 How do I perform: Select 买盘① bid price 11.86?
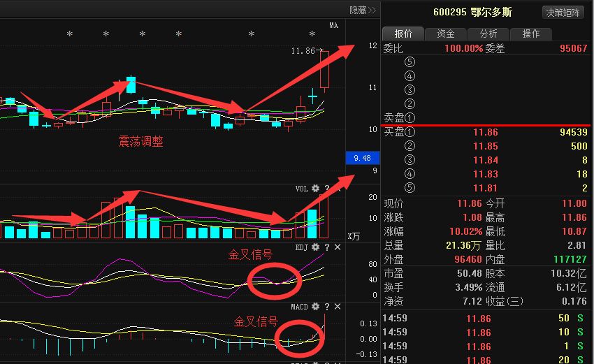(485, 132)
